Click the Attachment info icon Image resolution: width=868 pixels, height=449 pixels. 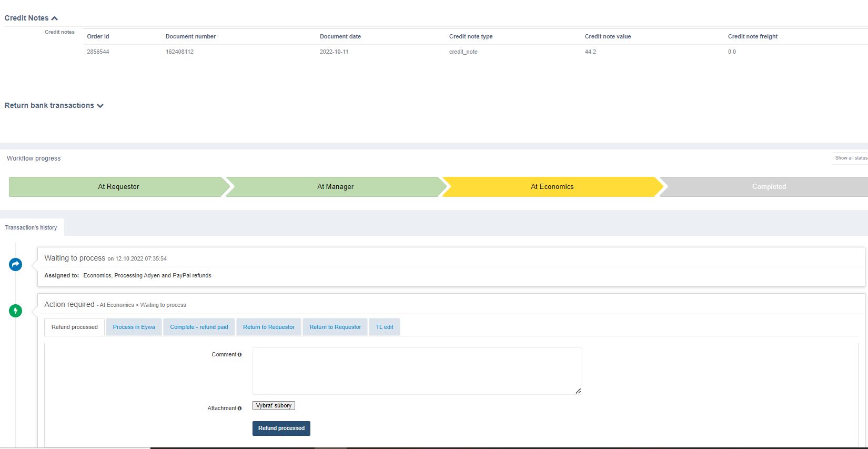coord(240,408)
